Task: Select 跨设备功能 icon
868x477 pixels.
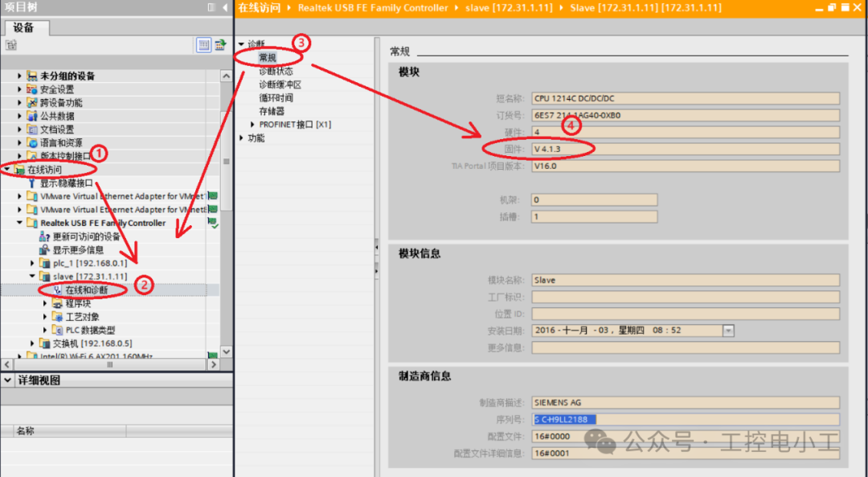Action: pos(32,102)
